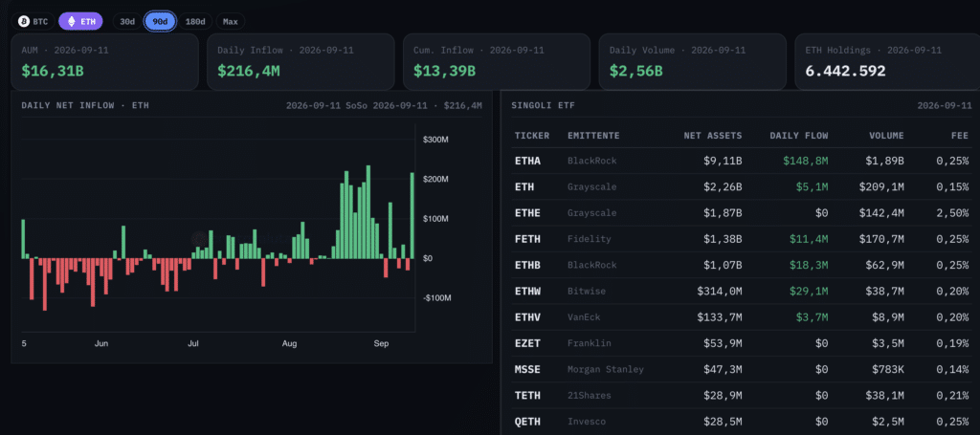Sort table by EMITTENTE column header
The height and width of the screenshot is (435, 980).
593,136
